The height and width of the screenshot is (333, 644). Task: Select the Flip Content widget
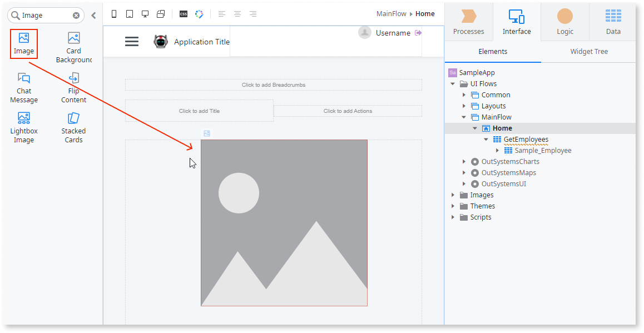73,87
